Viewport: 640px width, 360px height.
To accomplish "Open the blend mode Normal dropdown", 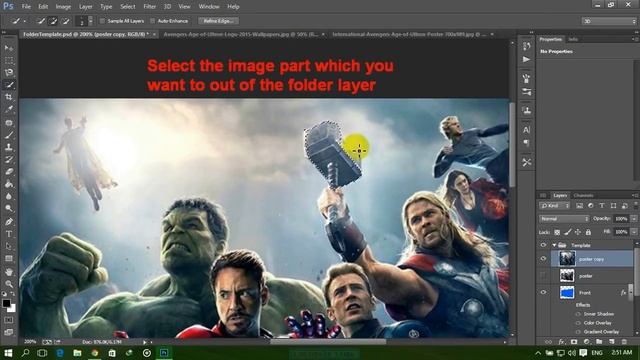I will (x=564, y=219).
